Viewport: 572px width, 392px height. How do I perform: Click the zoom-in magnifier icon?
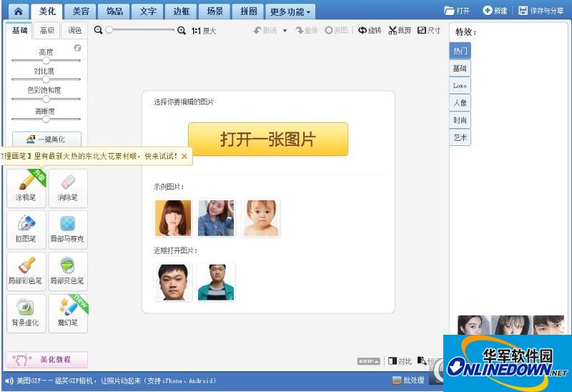[x=182, y=31]
